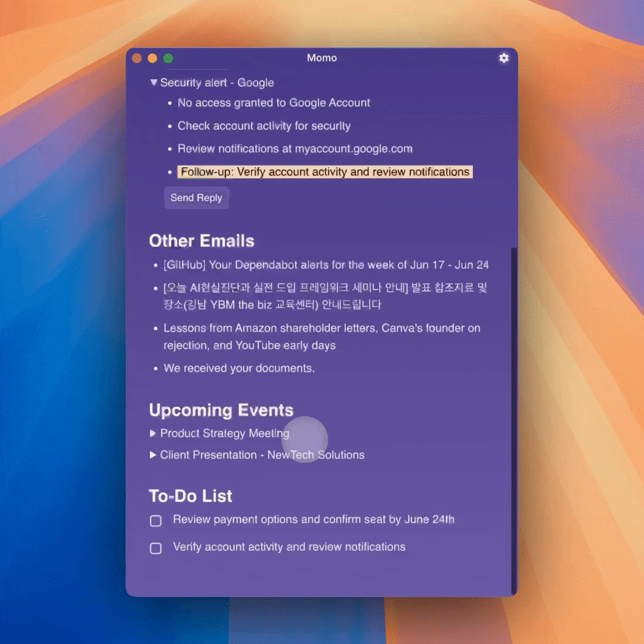Close the Momo window with red button

tap(137, 58)
